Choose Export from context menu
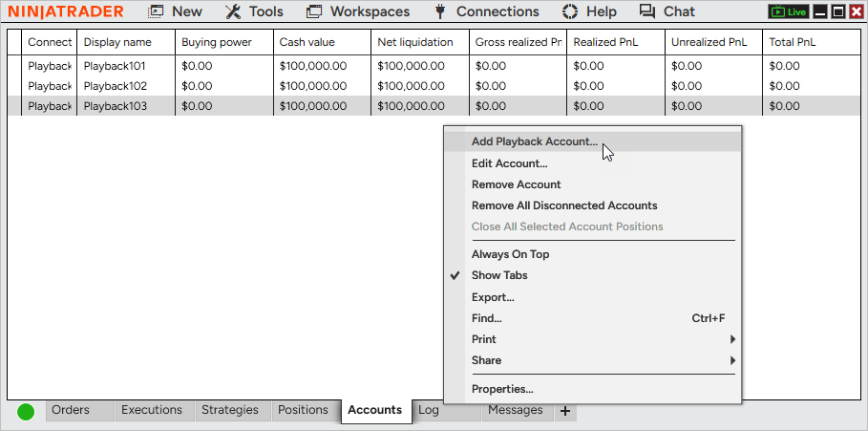The height and width of the screenshot is (431, 868). pos(593,297)
